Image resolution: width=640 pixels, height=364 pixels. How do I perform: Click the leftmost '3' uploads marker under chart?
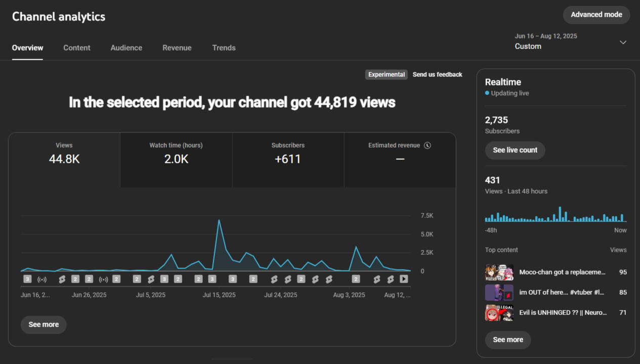27,279
